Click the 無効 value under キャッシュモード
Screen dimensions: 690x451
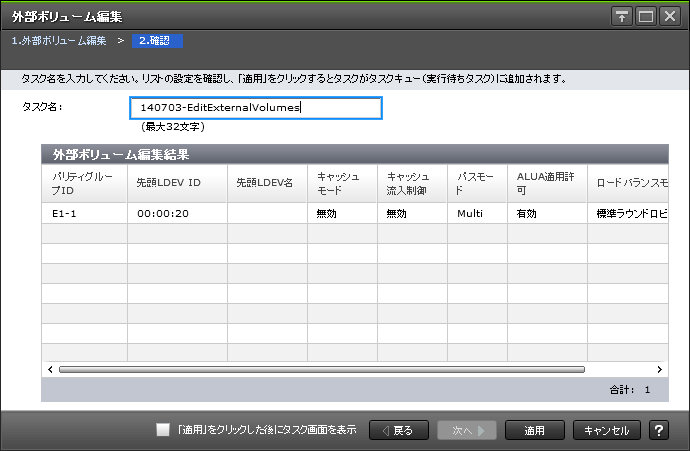(342, 214)
